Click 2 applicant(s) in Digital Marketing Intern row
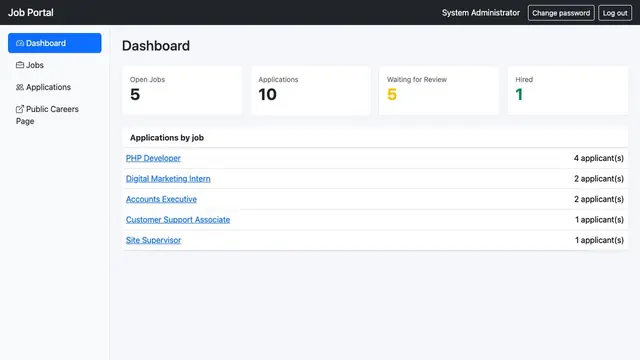Screen dimensions: 640x360 point(599,178)
